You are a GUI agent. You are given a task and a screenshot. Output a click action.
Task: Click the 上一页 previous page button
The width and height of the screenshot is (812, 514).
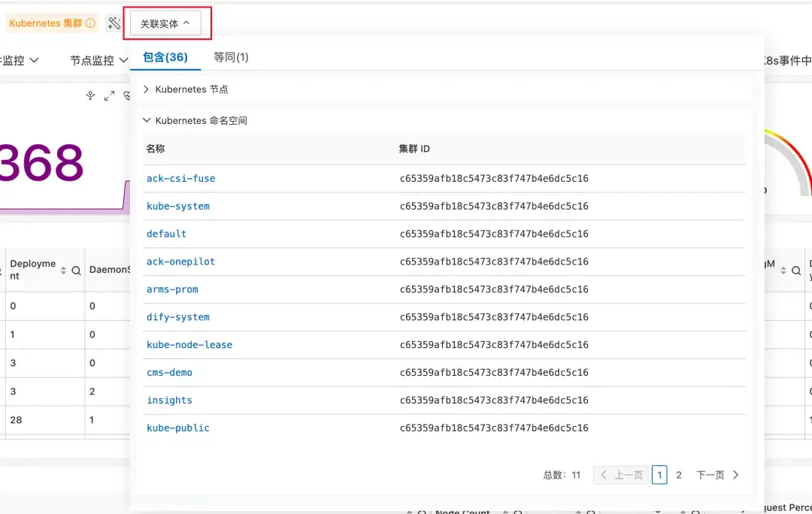point(622,475)
